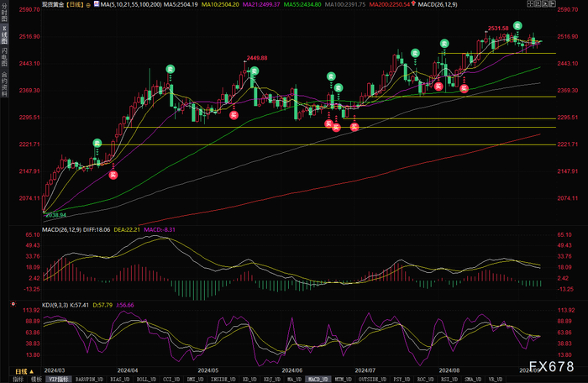Click the rightmost chart tool icon at top-right

click(553, 4)
